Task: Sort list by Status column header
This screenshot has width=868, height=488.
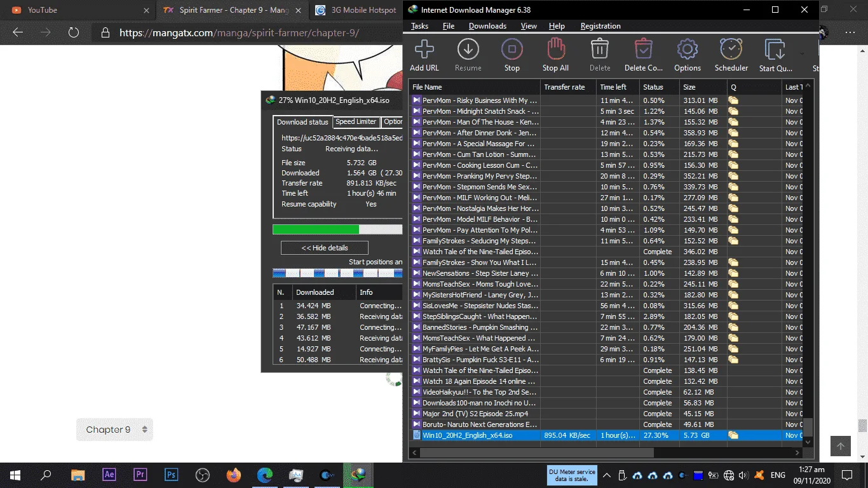Action: [x=659, y=87]
